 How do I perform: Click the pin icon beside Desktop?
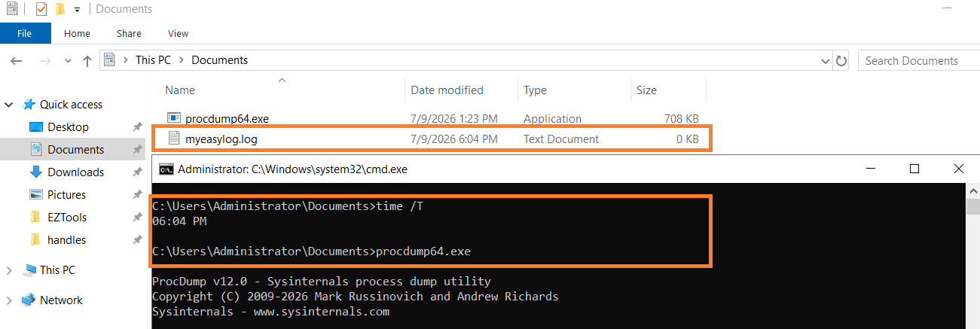[x=137, y=127]
